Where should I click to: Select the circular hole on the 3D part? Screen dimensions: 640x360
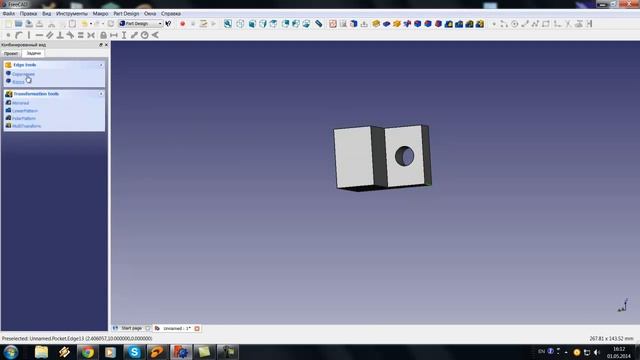[404, 156]
